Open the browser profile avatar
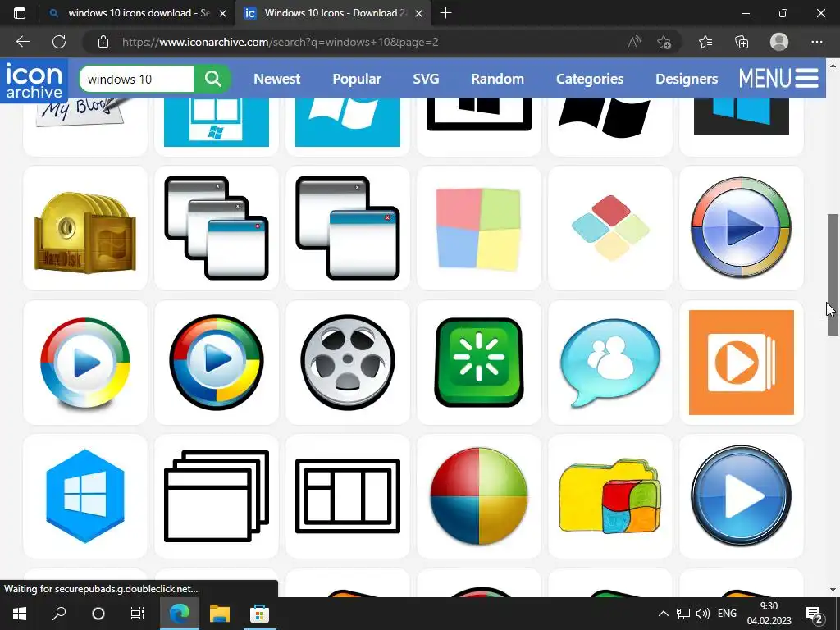840x630 pixels. pyautogui.click(x=779, y=42)
